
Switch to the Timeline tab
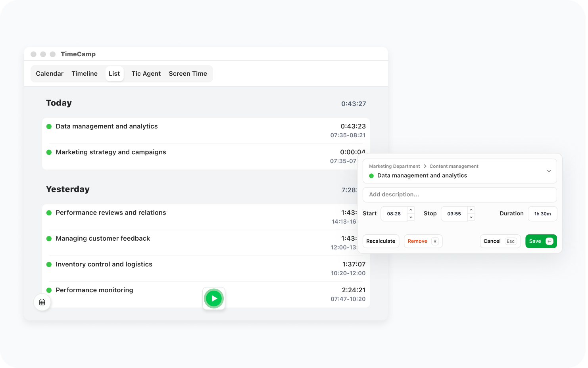(x=85, y=74)
